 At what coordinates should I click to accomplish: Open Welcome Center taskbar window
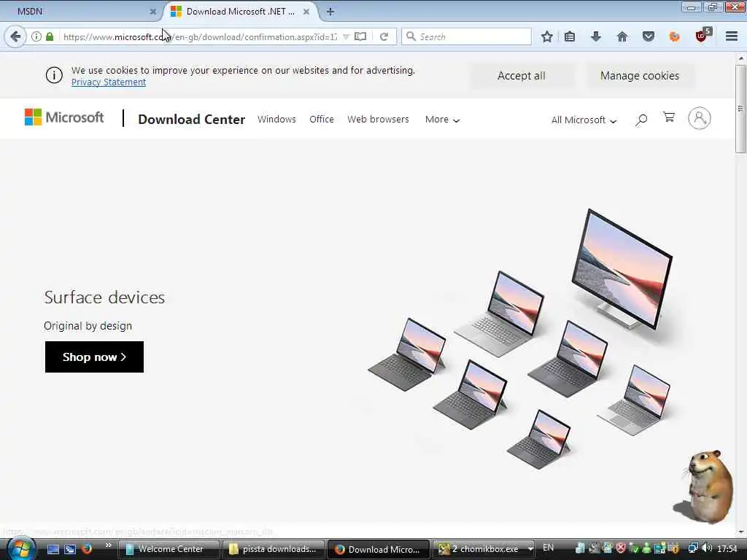(169, 549)
